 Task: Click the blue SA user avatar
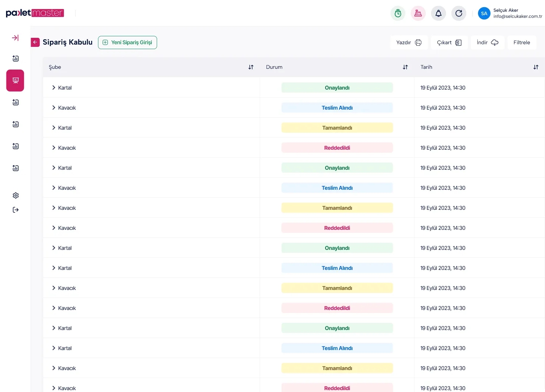pos(484,13)
